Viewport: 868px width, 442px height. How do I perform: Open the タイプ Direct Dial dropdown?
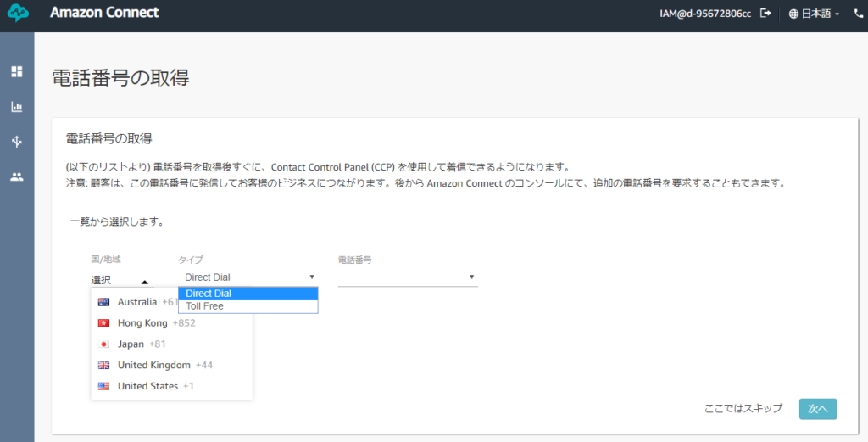pos(248,277)
